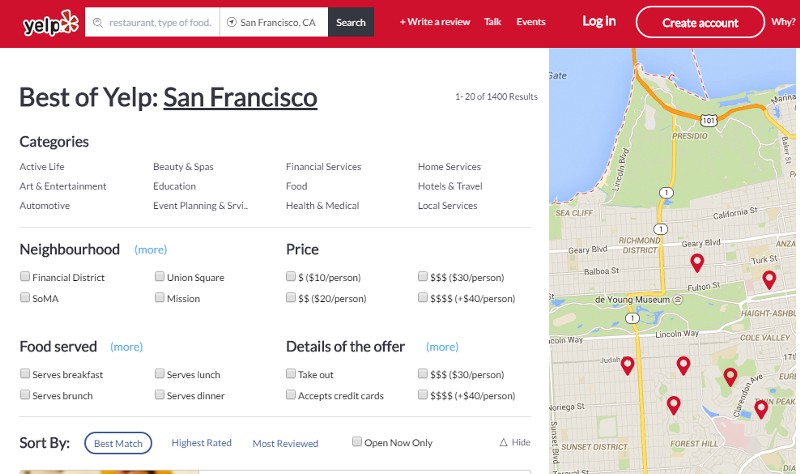Check Accepts credit cards
Screen dimensions: 800x474
(291, 394)
